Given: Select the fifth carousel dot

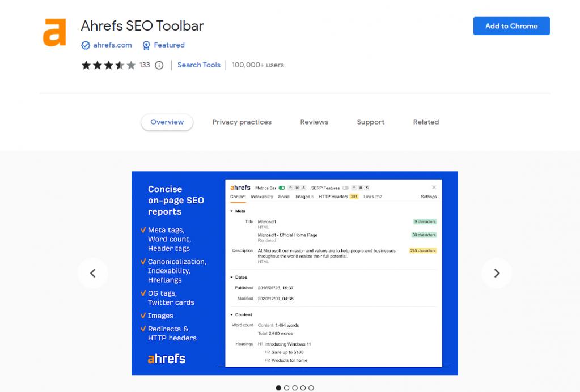Looking at the screenshot, I should pos(311,388).
